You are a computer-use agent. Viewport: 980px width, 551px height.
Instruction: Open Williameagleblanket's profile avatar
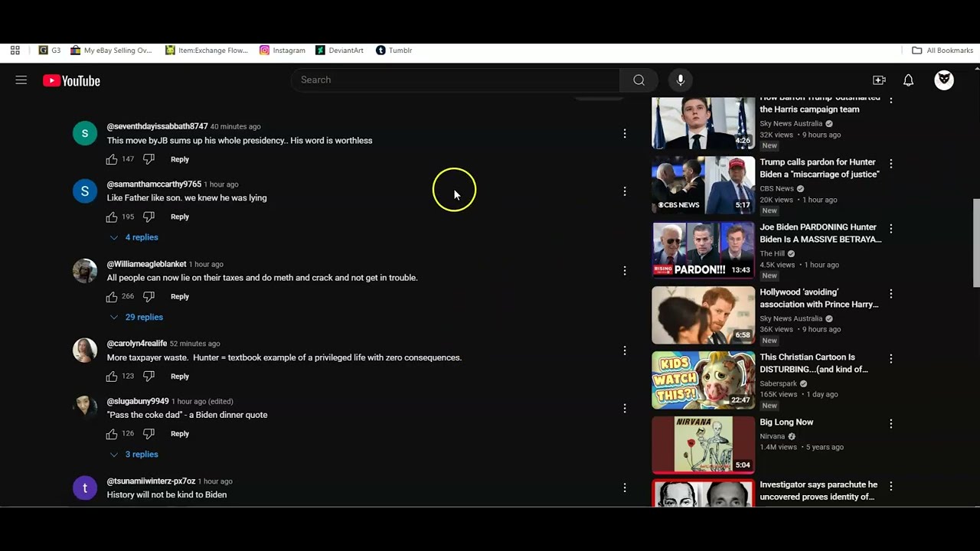click(85, 271)
